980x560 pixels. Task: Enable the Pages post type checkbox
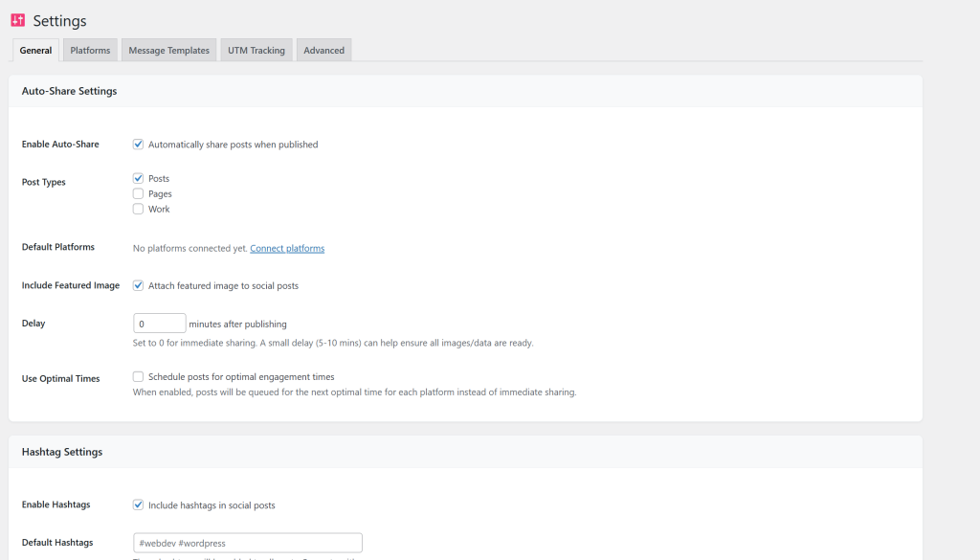pos(139,194)
